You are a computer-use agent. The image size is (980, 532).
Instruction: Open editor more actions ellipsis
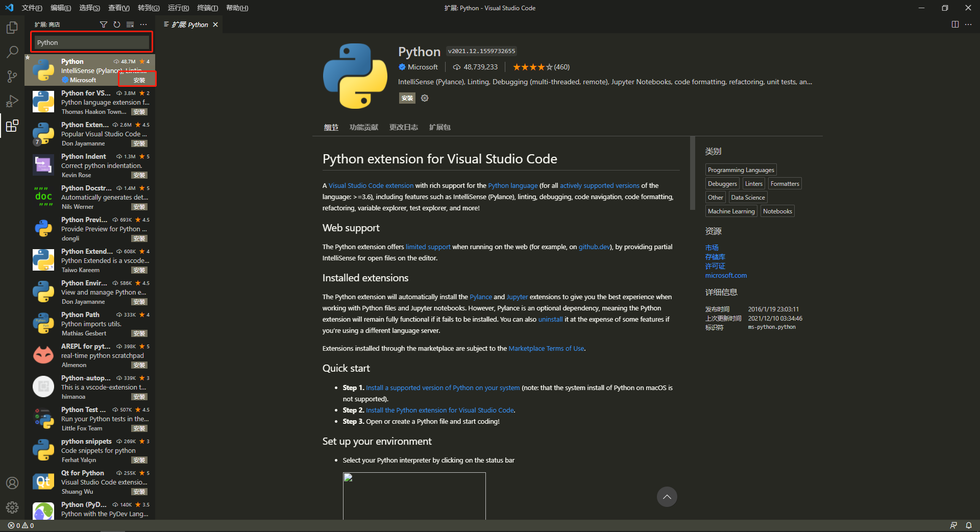pos(968,25)
